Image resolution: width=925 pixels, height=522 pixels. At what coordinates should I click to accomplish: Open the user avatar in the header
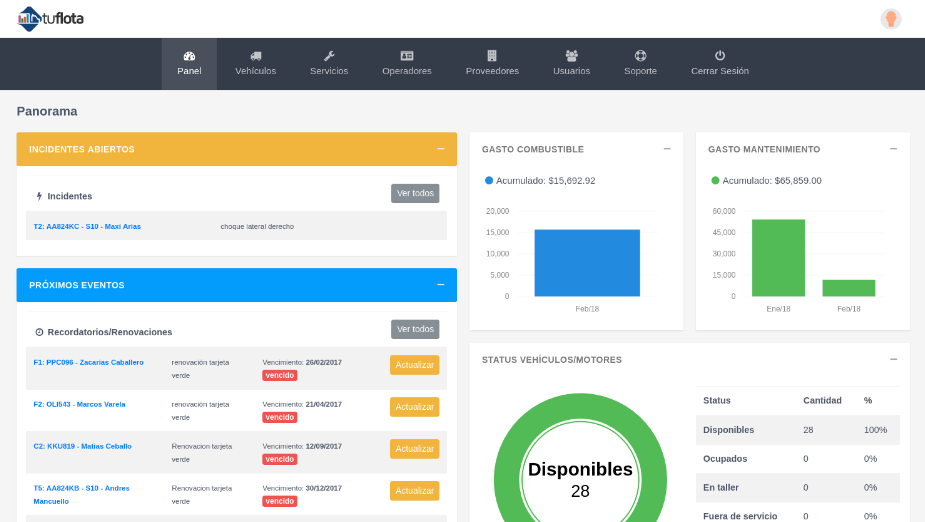(890, 19)
